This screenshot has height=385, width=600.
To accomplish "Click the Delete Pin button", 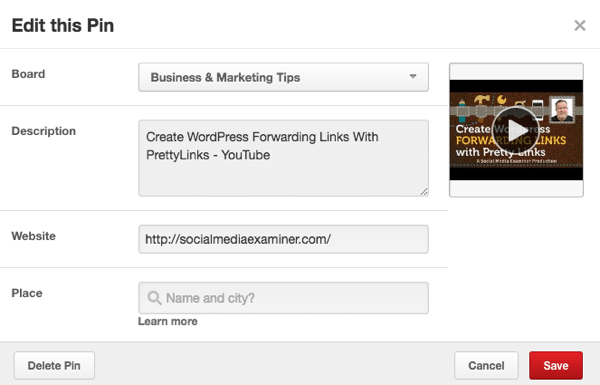I will click(x=54, y=365).
